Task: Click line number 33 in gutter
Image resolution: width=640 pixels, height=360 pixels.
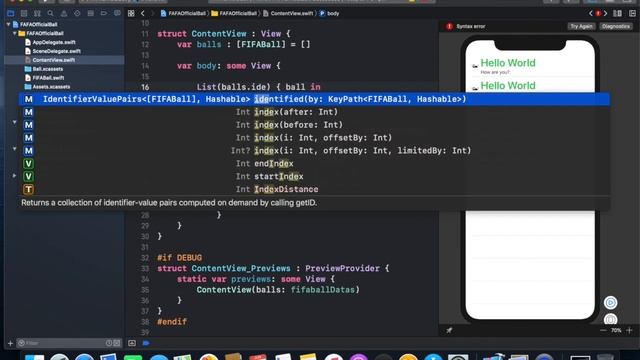Action: point(145,269)
